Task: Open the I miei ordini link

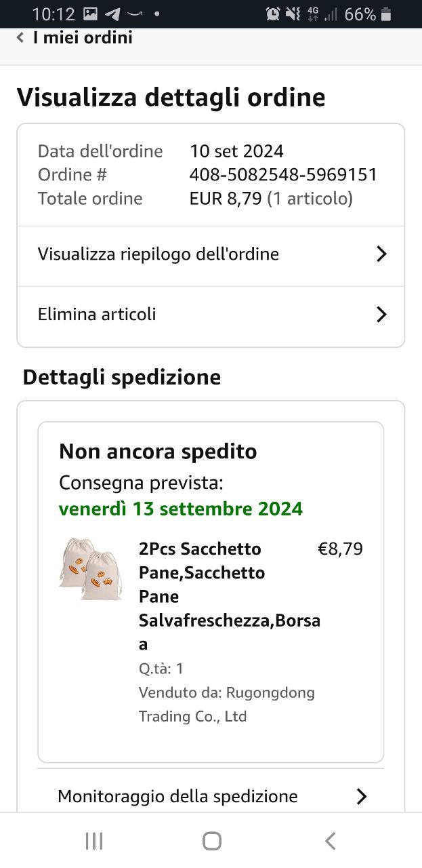Action: click(83, 38)
